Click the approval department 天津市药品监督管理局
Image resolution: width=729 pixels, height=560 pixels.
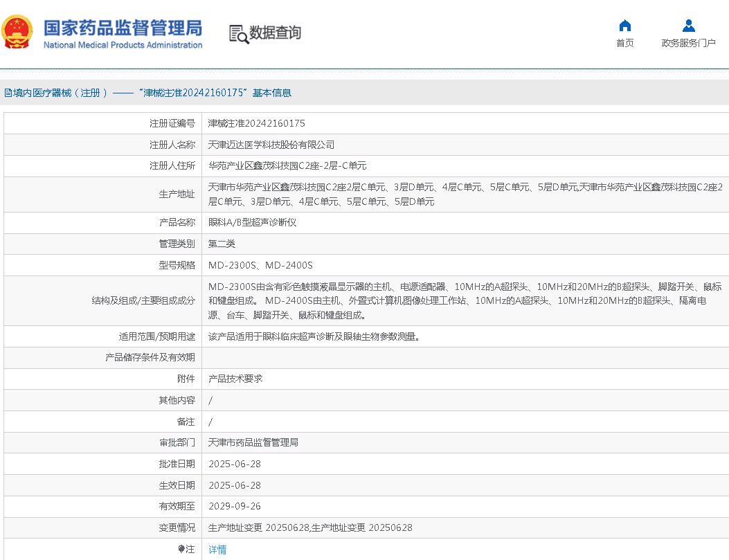tap(253, 442)
